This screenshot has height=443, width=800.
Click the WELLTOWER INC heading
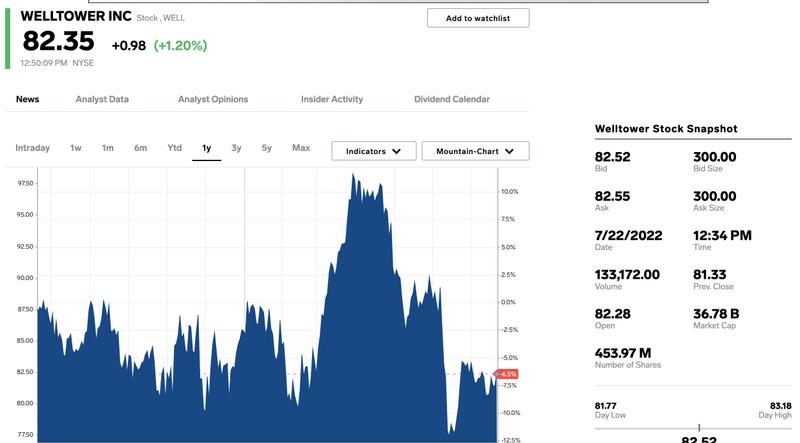pos(76,16)
